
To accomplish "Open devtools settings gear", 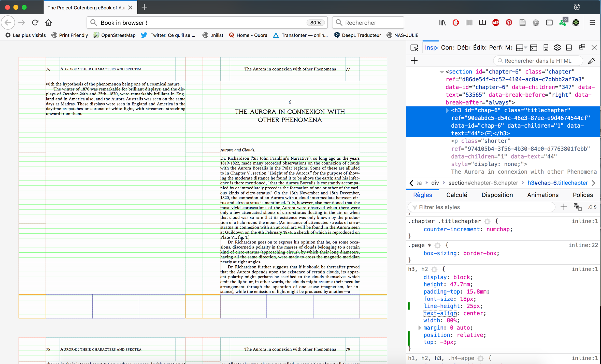I will click(557, 48).
